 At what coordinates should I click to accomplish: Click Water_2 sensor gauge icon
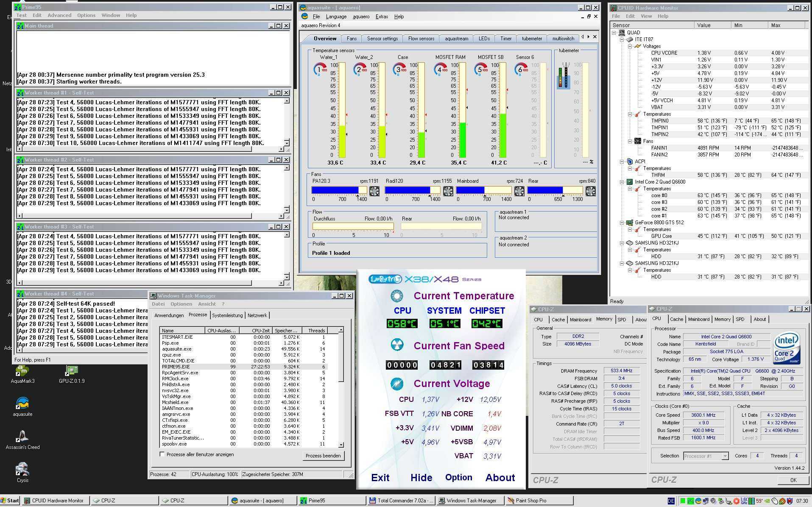click(x=360, y=70)
